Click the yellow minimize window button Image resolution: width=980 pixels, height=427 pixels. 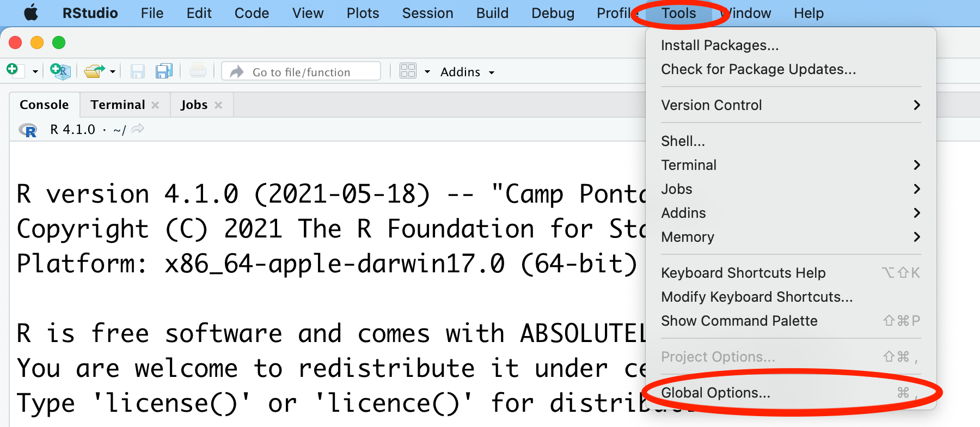coord(37,42)
